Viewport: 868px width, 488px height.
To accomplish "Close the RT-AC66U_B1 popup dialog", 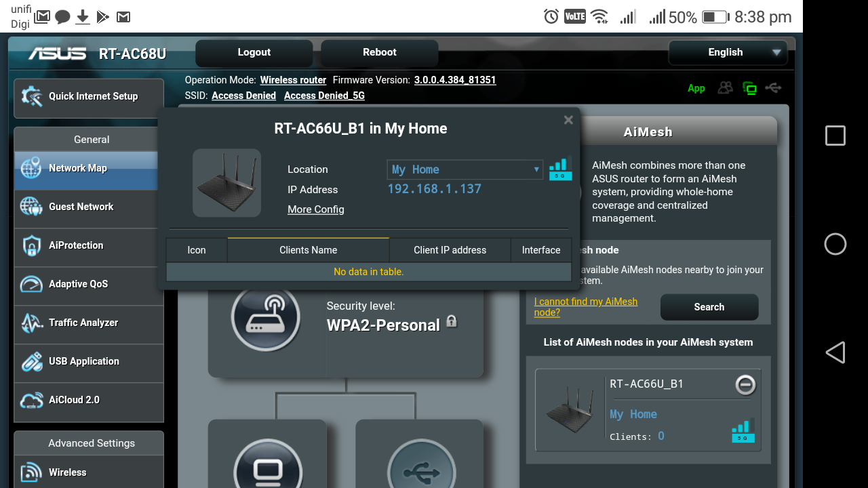I will pyautogui.click(x=568, y=120).
